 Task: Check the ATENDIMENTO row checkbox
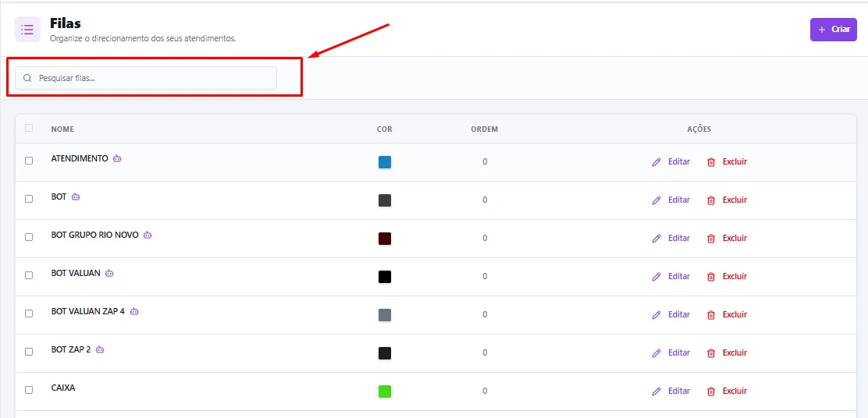click(x=29, y=161)
